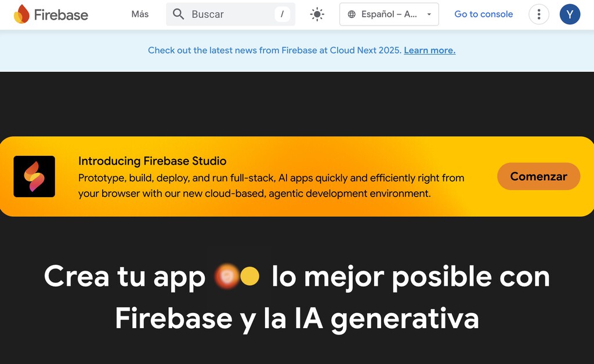Click the Firebase Studio logo in the banner
Screen dimensions: 594x364
click(x=34, y=176)
